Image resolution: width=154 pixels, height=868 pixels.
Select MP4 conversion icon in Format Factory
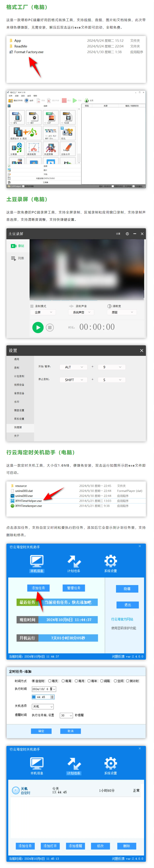click(x=17, y=117)
